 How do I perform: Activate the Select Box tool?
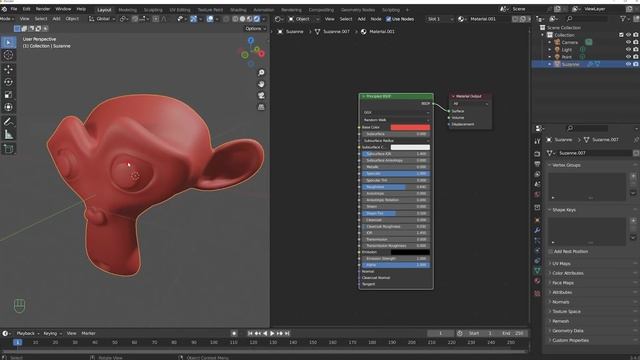(x=8, y=42)
